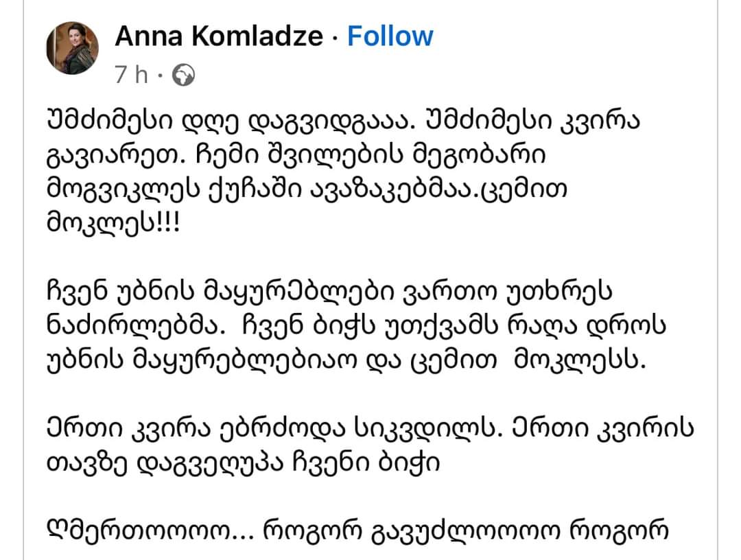
Task: Click the public audience globe icon
Action: pos(183,74)
